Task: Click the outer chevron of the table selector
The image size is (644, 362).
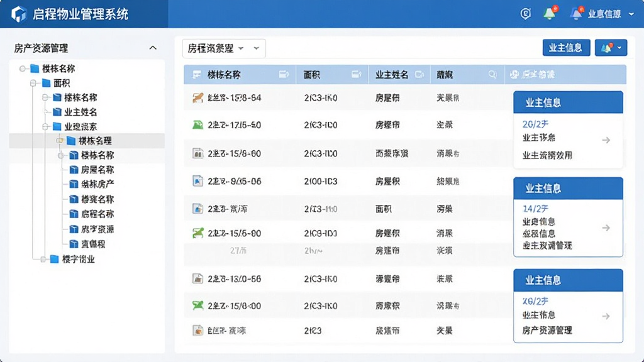Action: pos(257,48)
